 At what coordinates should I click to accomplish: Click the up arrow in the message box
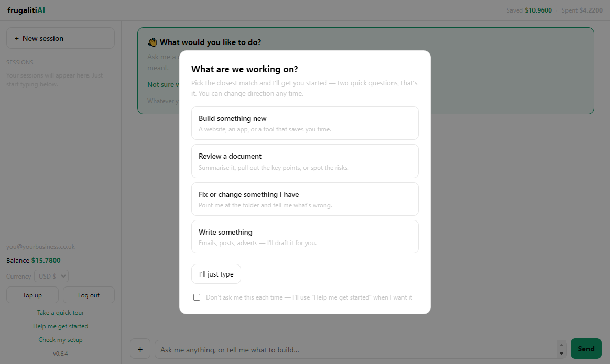coord(561,345)
